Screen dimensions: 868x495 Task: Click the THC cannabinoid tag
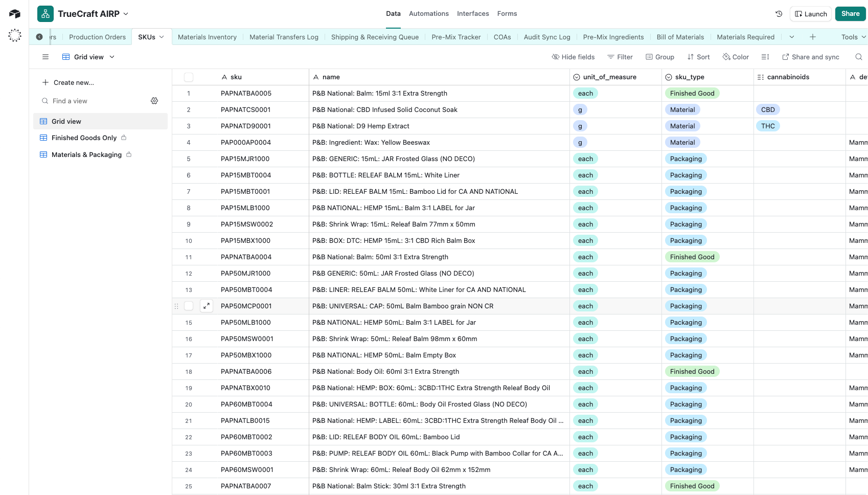tap(768, 126)
